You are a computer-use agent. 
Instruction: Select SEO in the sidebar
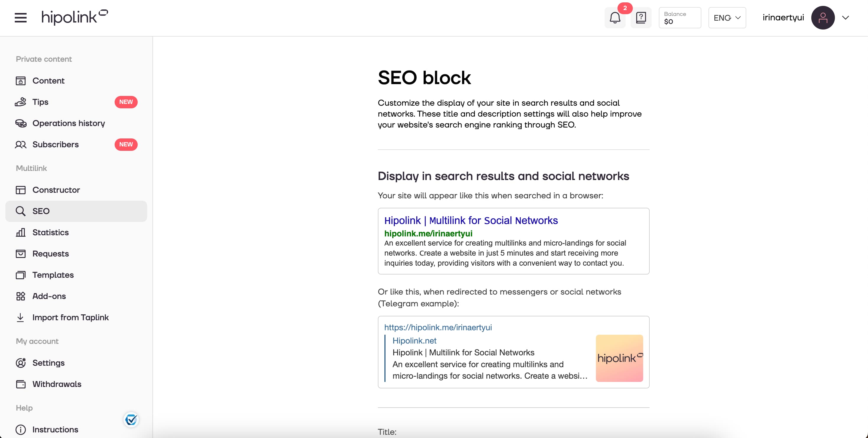76,211
